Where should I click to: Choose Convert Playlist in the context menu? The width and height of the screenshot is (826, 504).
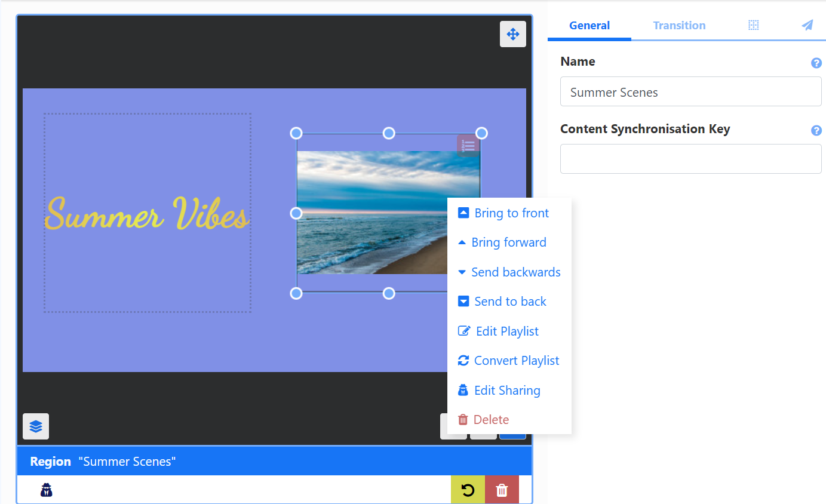[x=516, y=361]
